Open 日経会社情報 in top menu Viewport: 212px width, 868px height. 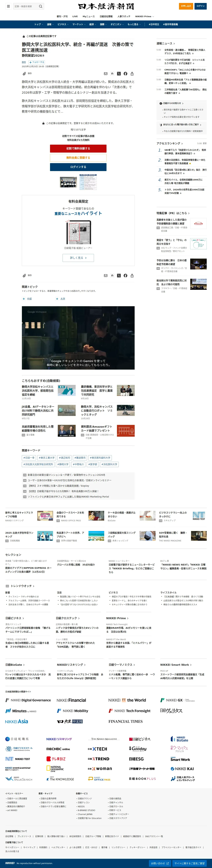coord(106,16)
